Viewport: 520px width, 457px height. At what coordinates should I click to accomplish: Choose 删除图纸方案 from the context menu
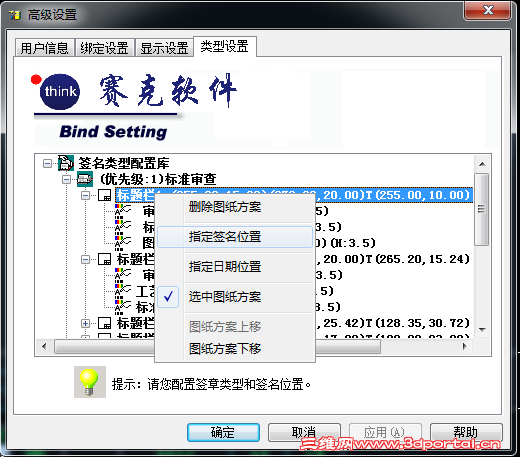click(235, 207)
